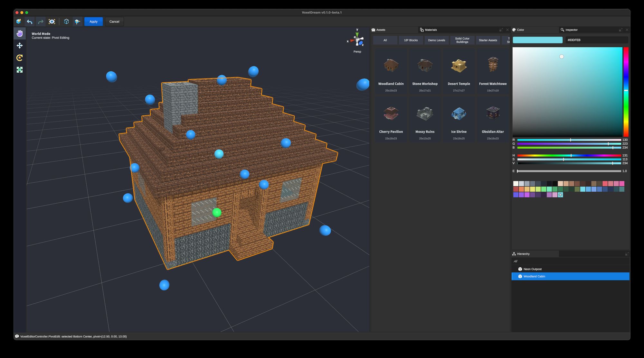Maximize the Color panel
Image resolution: width=644 pixels, height=358 pixels.
click(x=620, y=30)
